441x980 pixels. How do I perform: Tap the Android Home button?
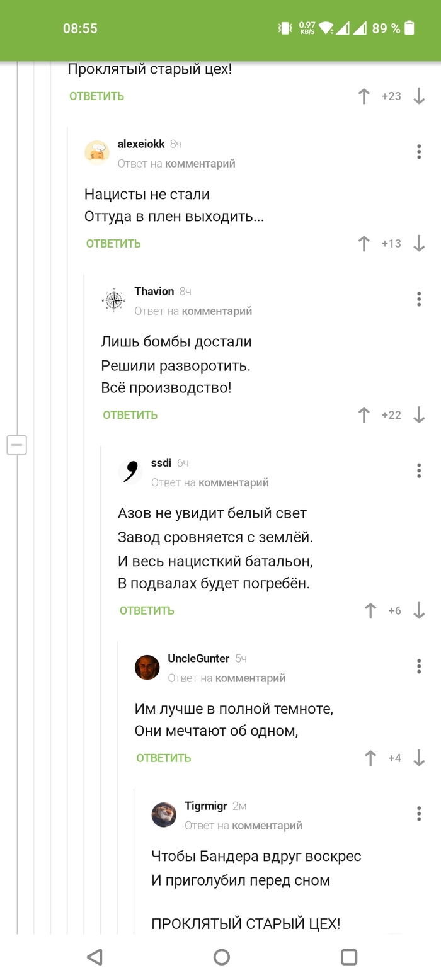tap(220, 957)
